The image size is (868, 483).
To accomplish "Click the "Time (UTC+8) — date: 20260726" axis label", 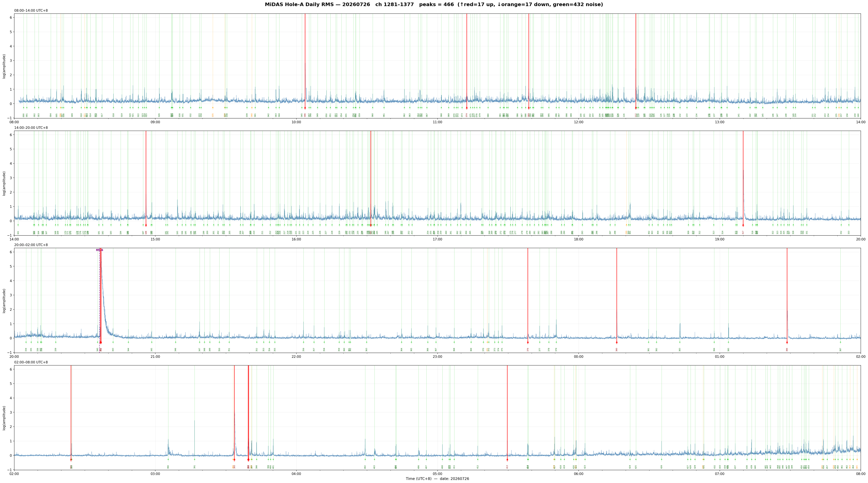I will pos(437,479).
